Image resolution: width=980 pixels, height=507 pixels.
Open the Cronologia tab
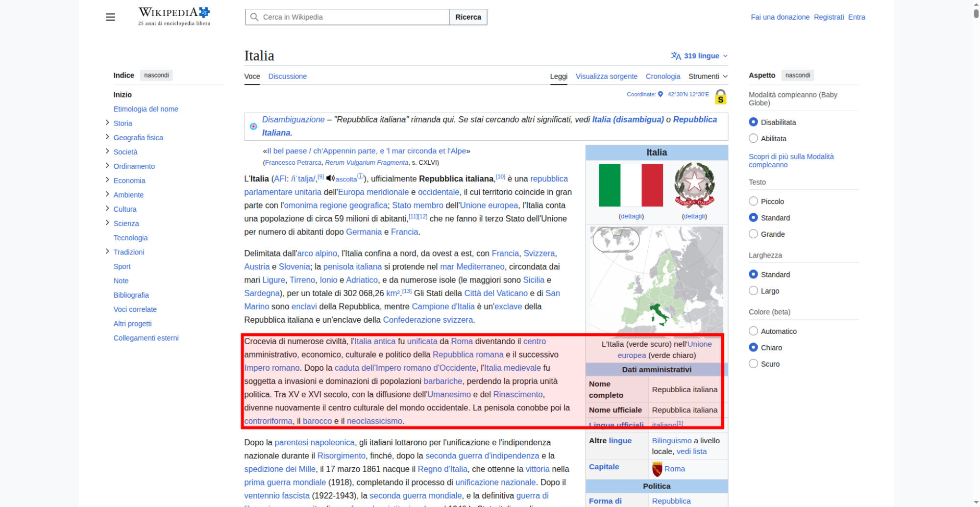pyautogui.click(x=662, y=76)
